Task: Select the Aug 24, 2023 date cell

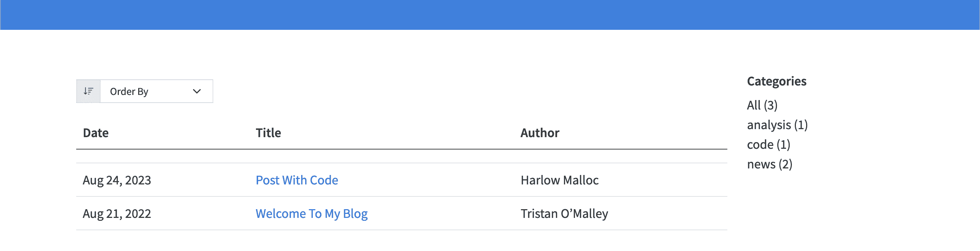Action: (x=117, y=180)
